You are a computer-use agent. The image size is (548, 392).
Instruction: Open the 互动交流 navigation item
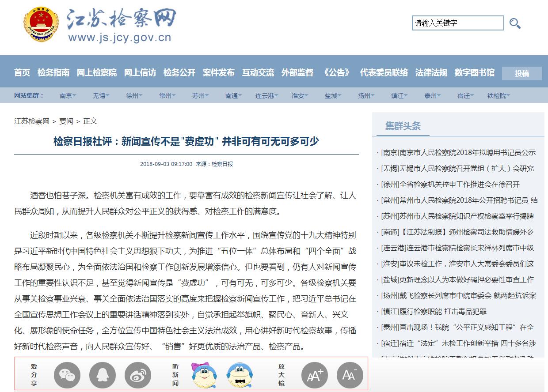pyautogui.click(x=258, y=72)
